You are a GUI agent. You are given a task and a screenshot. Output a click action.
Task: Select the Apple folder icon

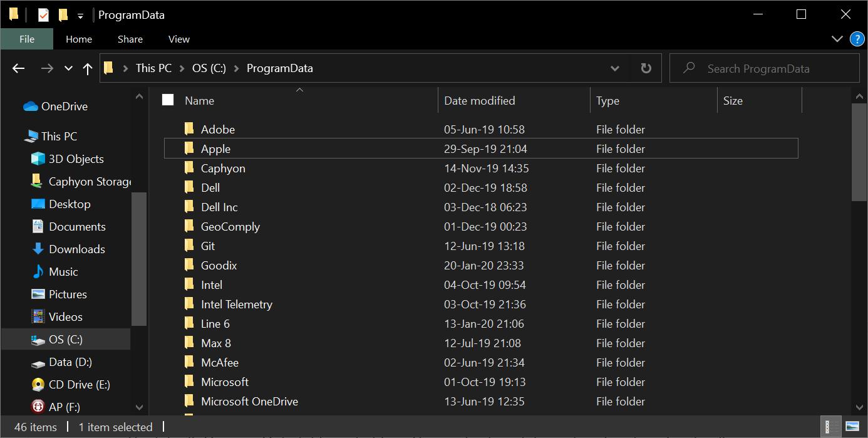[189, 149]
